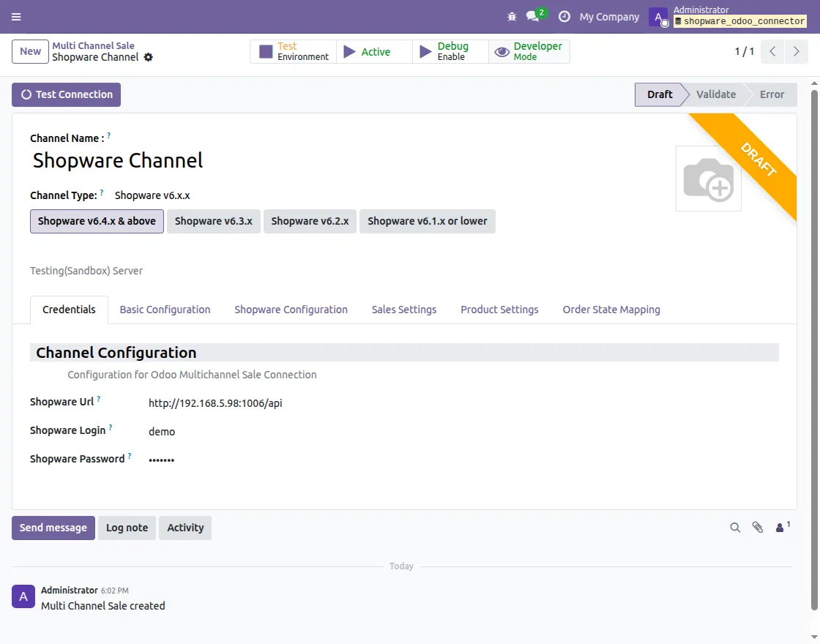Click the Testing(Sandbox) Server text
The width and height of the screenshot is (820, 644).
(86, 271)
